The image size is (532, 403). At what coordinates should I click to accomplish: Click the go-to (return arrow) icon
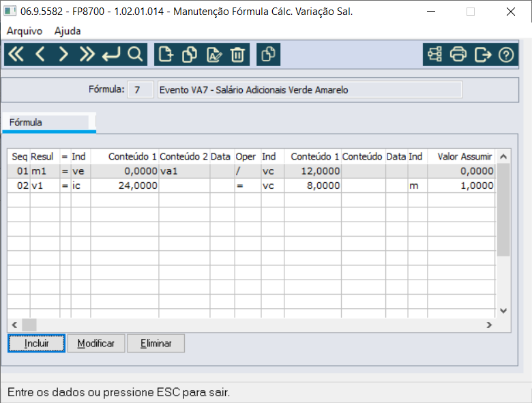[x=111, y=55]
